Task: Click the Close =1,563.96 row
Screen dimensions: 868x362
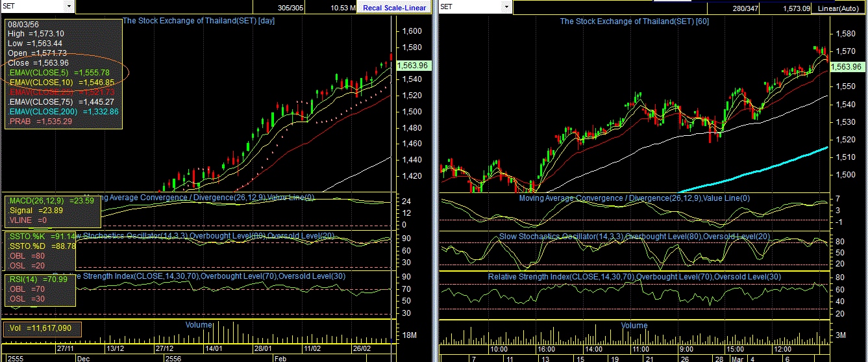Action: [38, 63]
